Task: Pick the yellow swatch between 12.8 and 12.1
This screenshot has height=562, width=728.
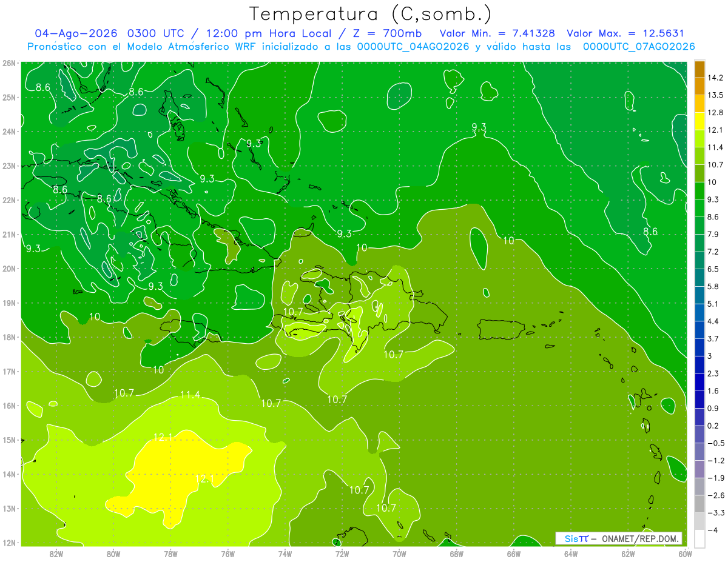Action: [x=699, y=121]
